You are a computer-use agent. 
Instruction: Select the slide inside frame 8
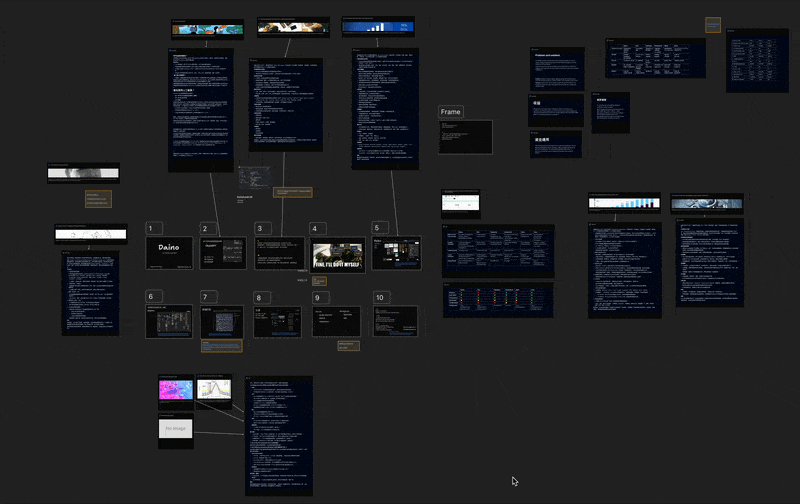pos(278,322)
